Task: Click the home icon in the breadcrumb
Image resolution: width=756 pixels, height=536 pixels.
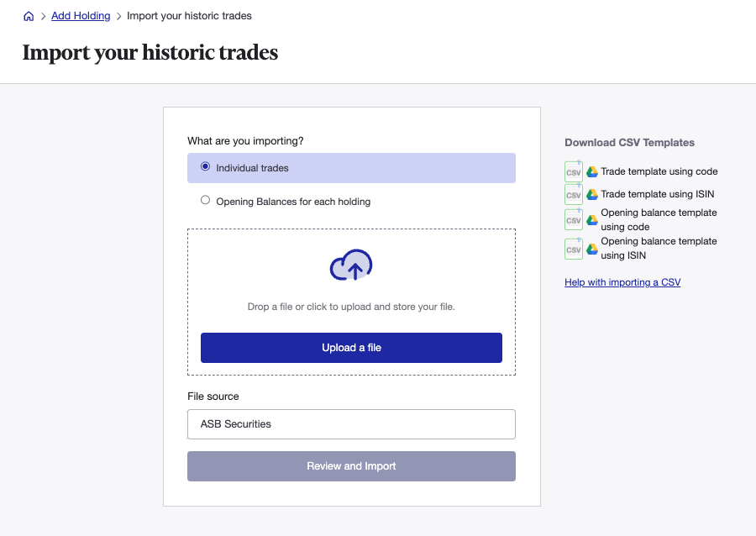Action: pyautogui.click(x=28, y=15)
